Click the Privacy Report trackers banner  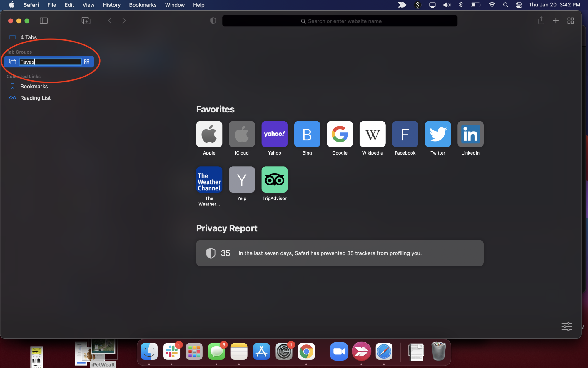point(340,253)
